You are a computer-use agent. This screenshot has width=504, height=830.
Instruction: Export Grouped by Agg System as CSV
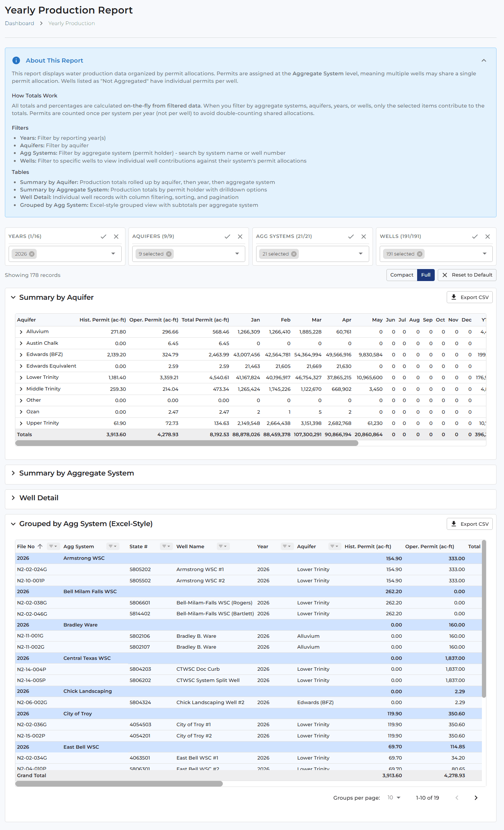click(x=470, y=524)
